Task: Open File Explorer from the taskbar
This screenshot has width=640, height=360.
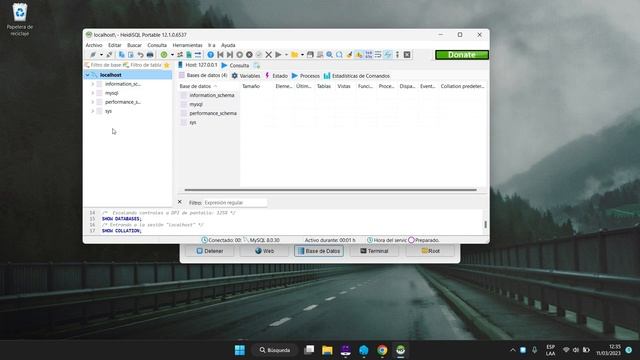Action: pyautogui.click(x=327, y=350)
